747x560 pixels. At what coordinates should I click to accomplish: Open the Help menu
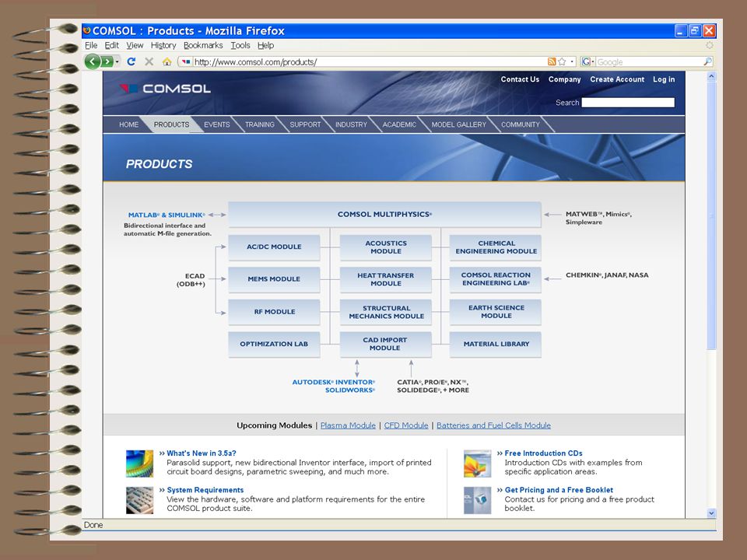point(266,45)
